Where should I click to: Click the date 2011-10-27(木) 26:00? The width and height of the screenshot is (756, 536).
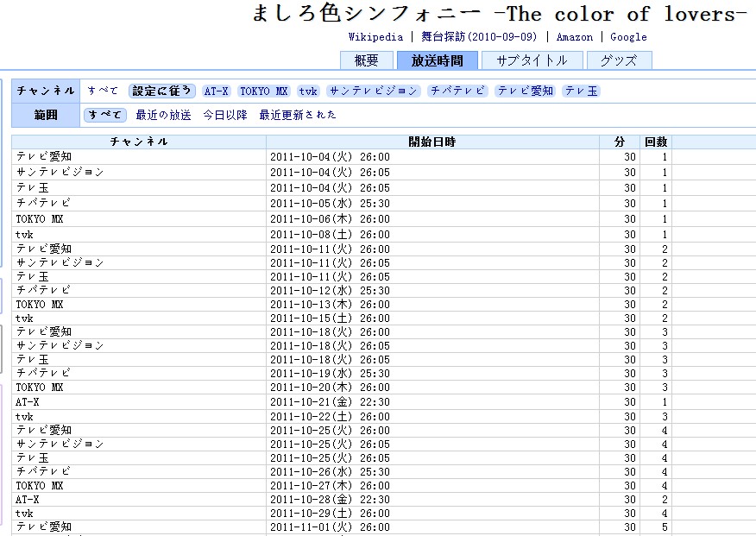(x=330, y=486)
